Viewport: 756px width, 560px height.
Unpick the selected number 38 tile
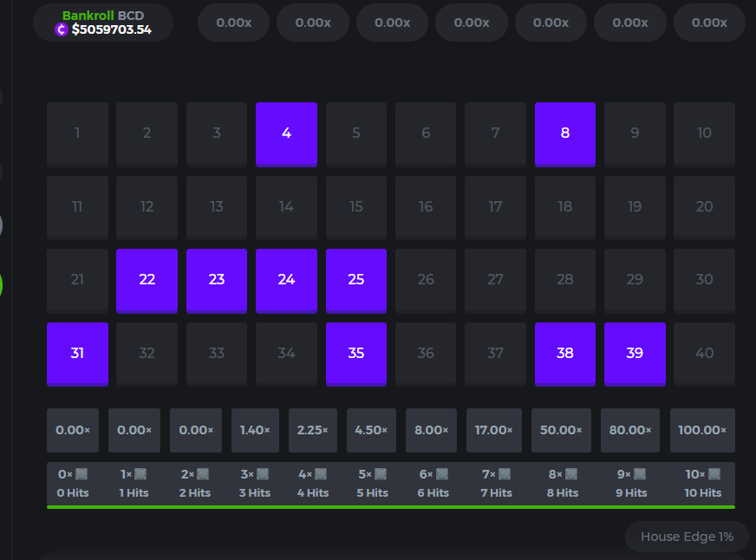click(565, 354)
